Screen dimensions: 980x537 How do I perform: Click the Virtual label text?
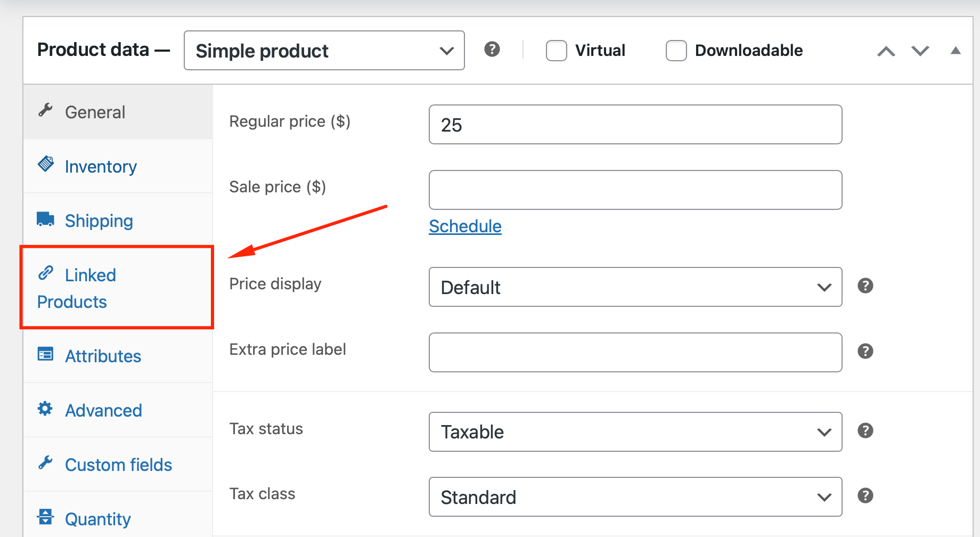click(x=600, y=51)
